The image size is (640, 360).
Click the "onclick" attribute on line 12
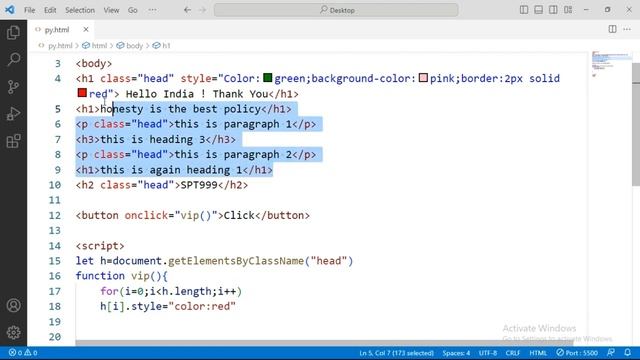(146, 216)
